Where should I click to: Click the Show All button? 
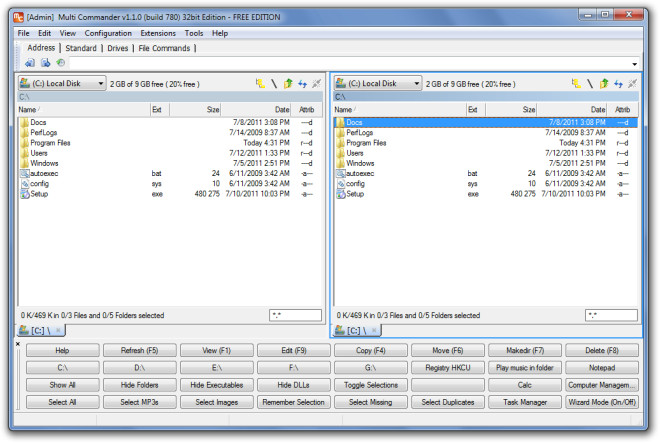62,385
